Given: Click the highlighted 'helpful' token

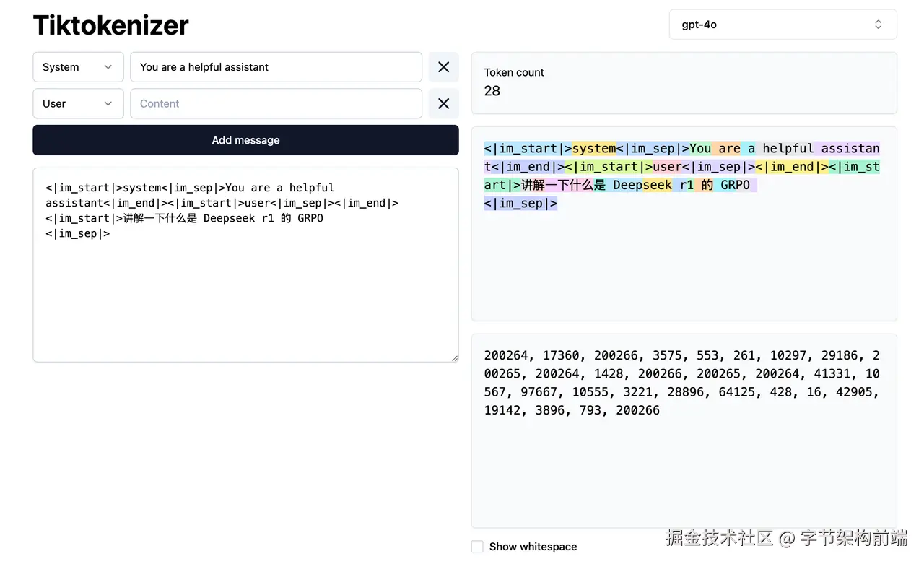Looking at the screenshot, I should [788, 149].
